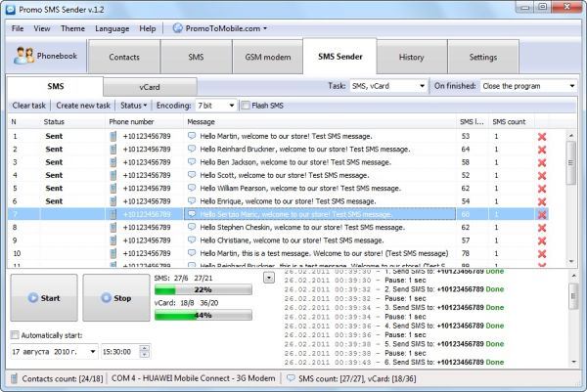Image resolution: width=587 pixels, height=392 pixels.
Task: Click the small expander button beside progress bars
Action: (x=269, y=278)
